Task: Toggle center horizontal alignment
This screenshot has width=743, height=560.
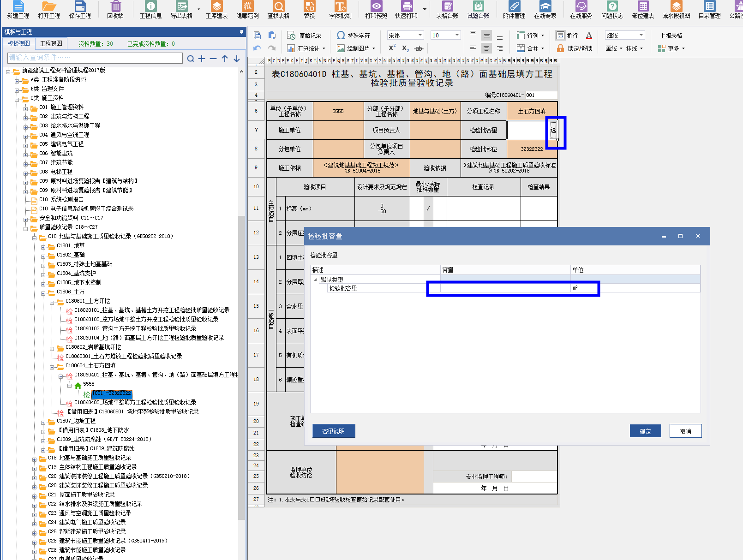Action: click(486, 48)
